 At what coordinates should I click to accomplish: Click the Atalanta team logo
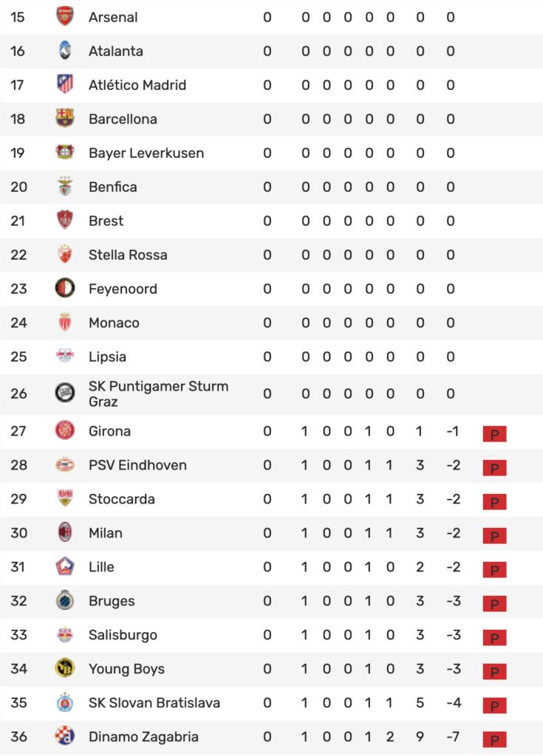(65, 51)
